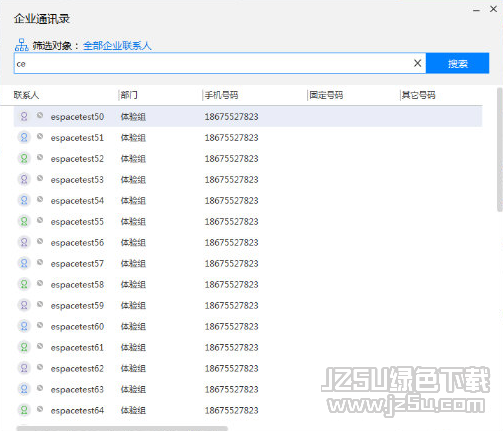This screenshot has width=503, height=431.
Task: Click 体验组 department in espacetest52 row
Action: click(133, 159)
